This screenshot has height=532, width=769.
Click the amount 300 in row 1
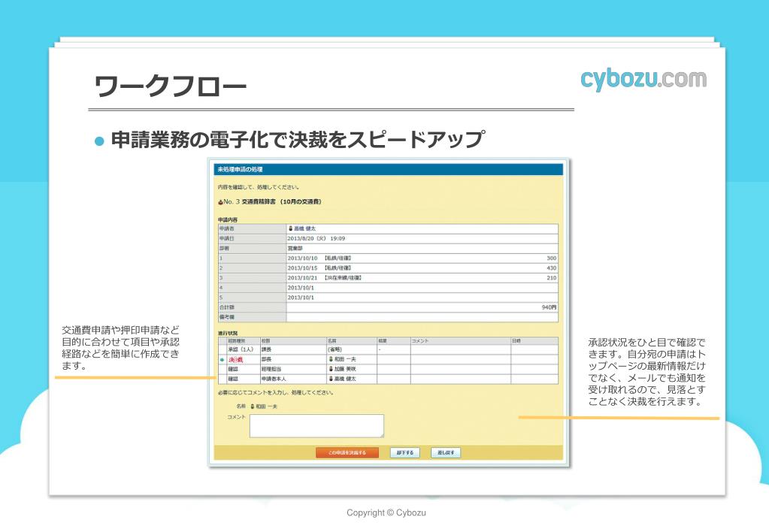552,258
